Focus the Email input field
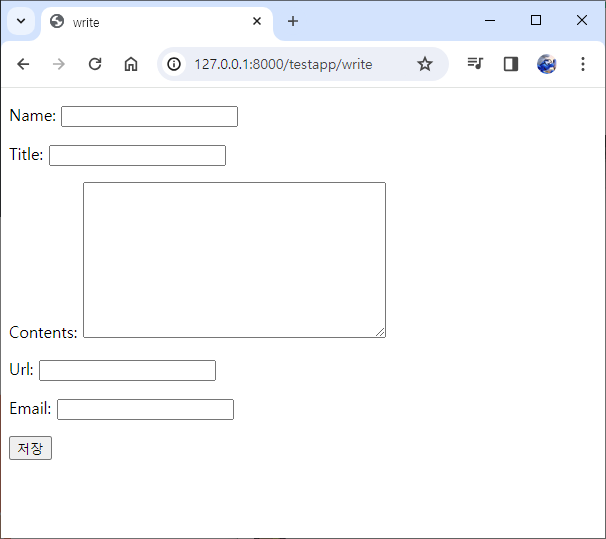This screenshot has height=539, width=606. click(145, 409)
